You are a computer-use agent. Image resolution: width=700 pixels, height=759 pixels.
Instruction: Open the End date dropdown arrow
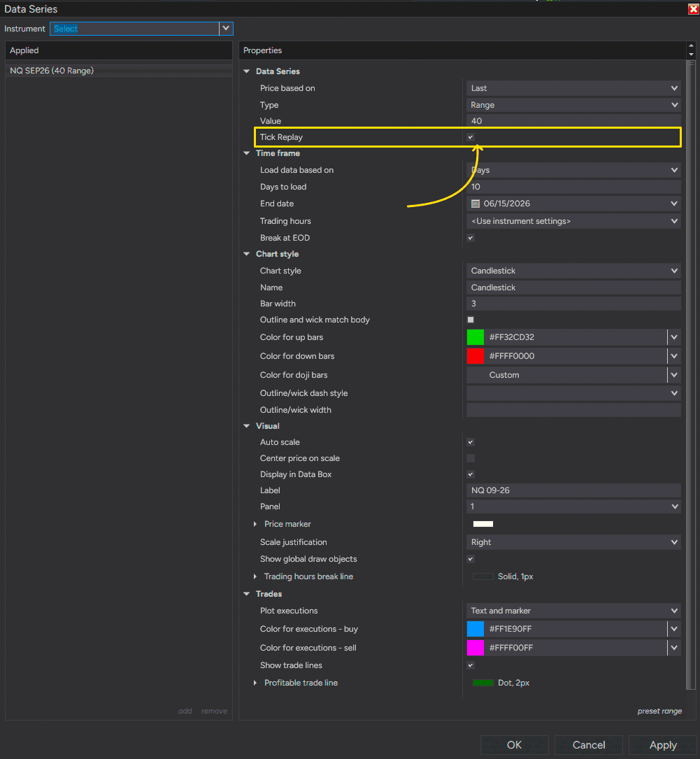pyautogui.click(x=674, y=204)
